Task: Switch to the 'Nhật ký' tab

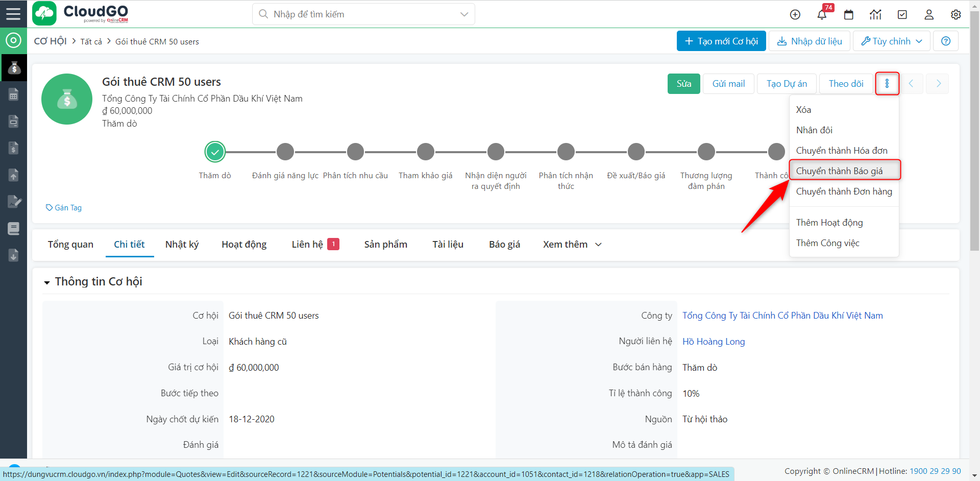Action: (182, 244)
